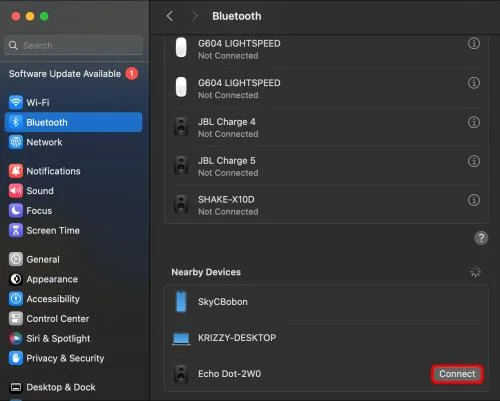Image resolution: width=500 pixels, height=401 pixels.
Task: Click the Nearby Devices scanning spinner
Action: (475, 272)
